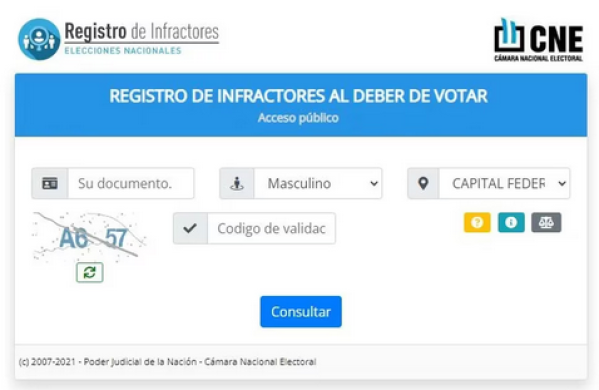Click the checkmark icon beside validation code
This screenshot has width=599, height=390.
190,228
